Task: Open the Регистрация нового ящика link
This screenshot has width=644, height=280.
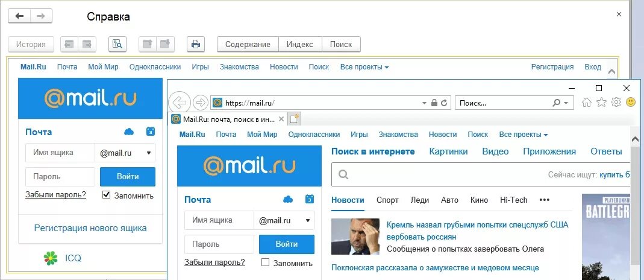Action: tap(90, 228)
